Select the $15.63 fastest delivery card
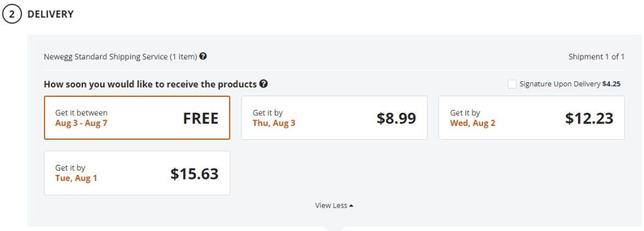The image size is (644, 231). click(x=136, y=173)
